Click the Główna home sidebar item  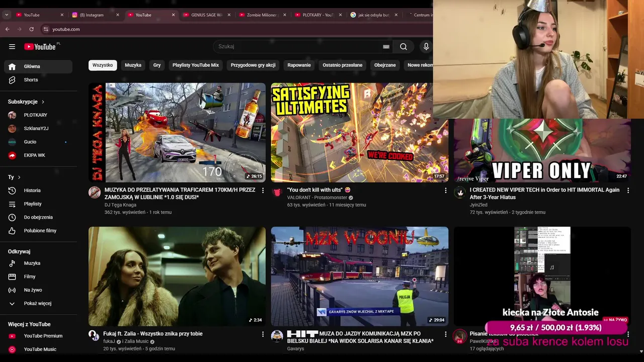tap(38, 66)
